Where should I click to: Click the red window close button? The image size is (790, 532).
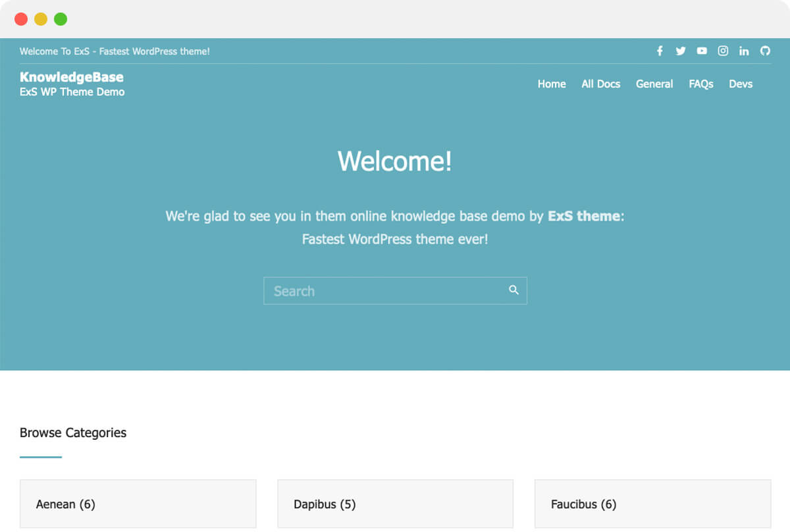[21, 19]
